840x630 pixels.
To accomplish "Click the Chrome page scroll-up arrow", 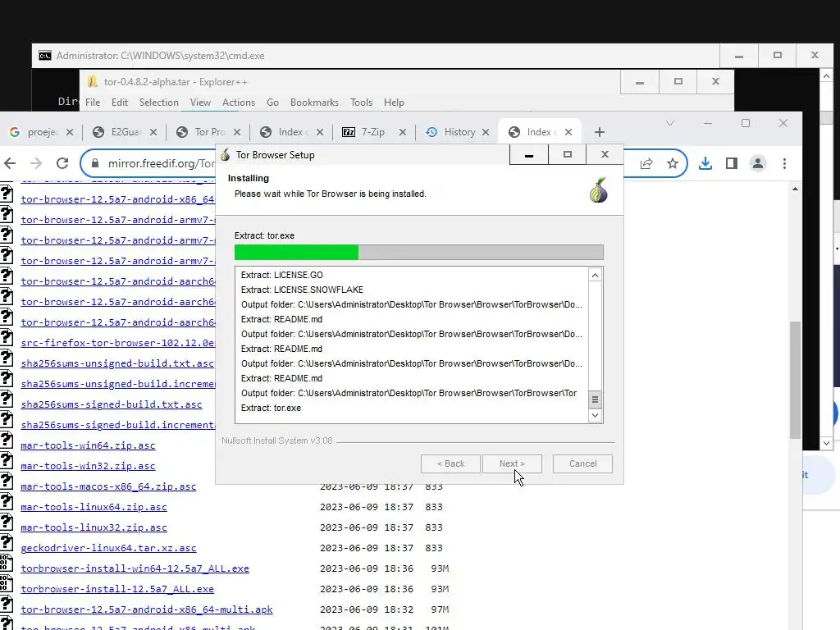I will tap(795, 189).
